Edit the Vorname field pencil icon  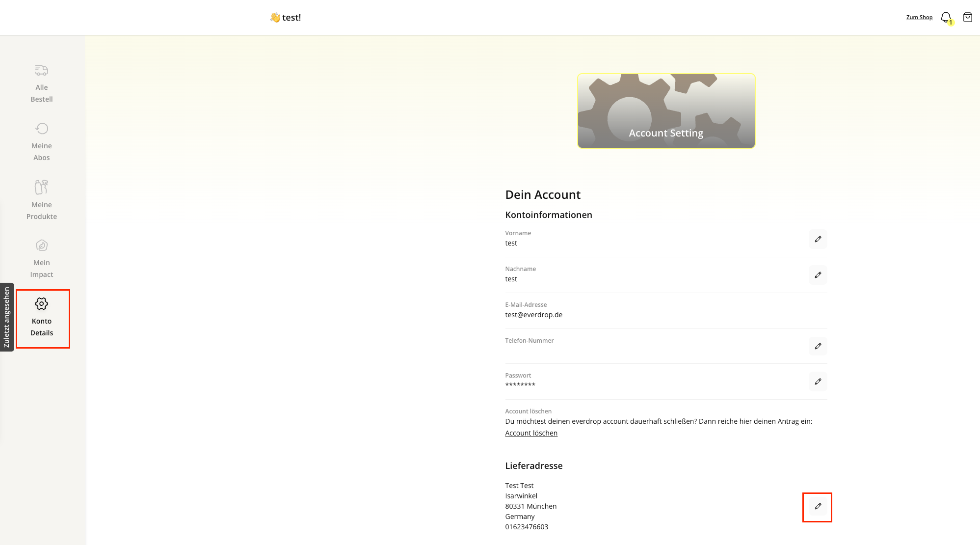tap(818, 239)
